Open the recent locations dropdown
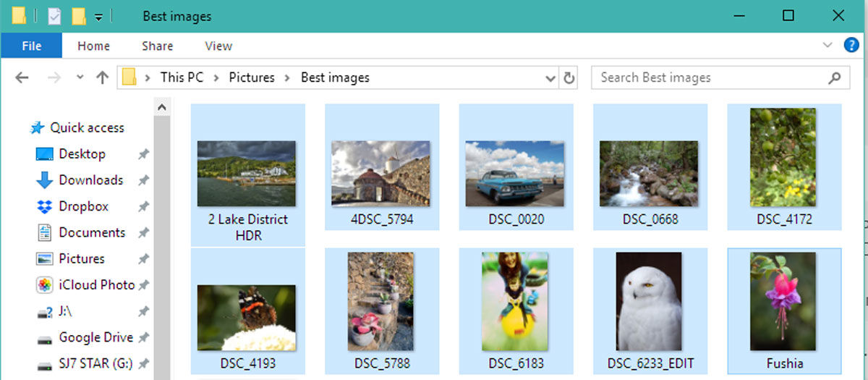 pyautogui.click(x=80, y=77)
